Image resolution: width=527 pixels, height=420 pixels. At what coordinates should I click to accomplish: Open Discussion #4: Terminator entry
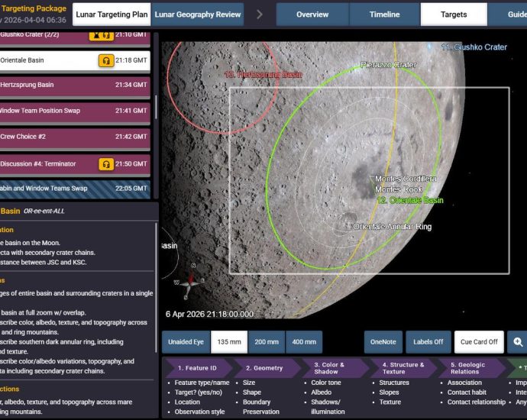tap(75, 164)
